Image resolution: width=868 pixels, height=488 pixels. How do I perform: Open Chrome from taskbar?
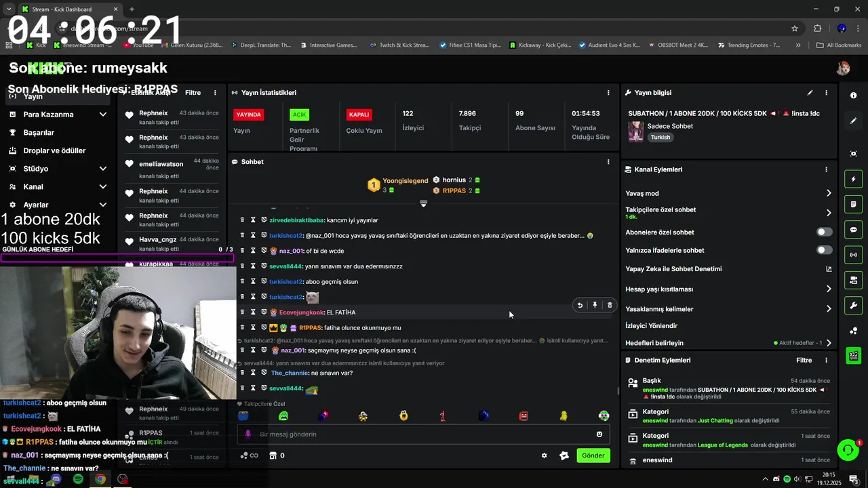[100, 479]
